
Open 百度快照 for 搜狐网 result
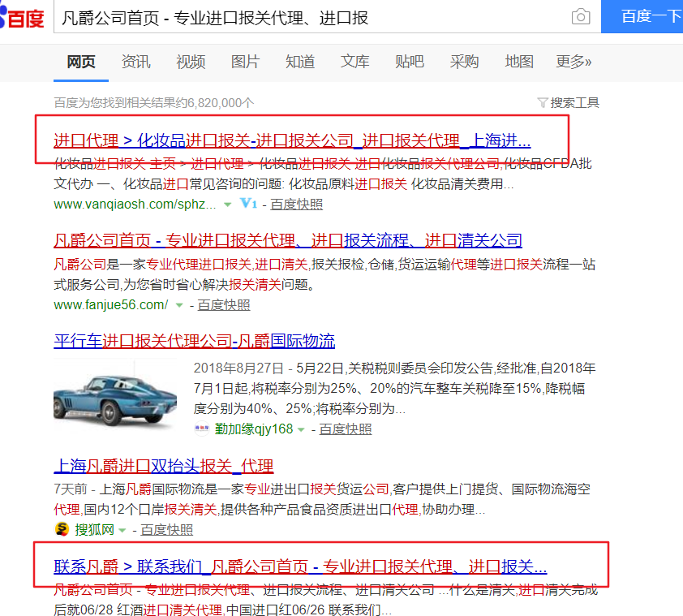(167, 530)
